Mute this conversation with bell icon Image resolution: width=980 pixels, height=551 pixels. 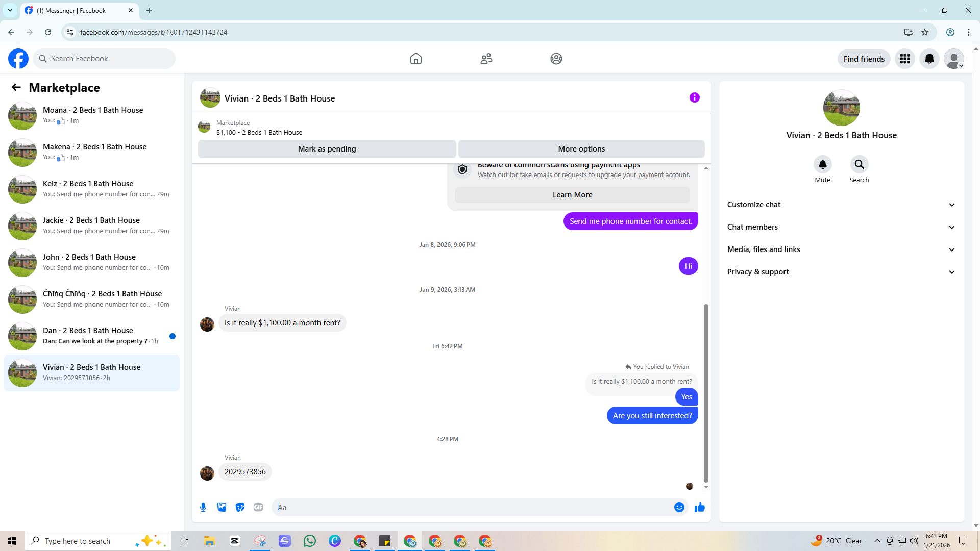[822, 164]
